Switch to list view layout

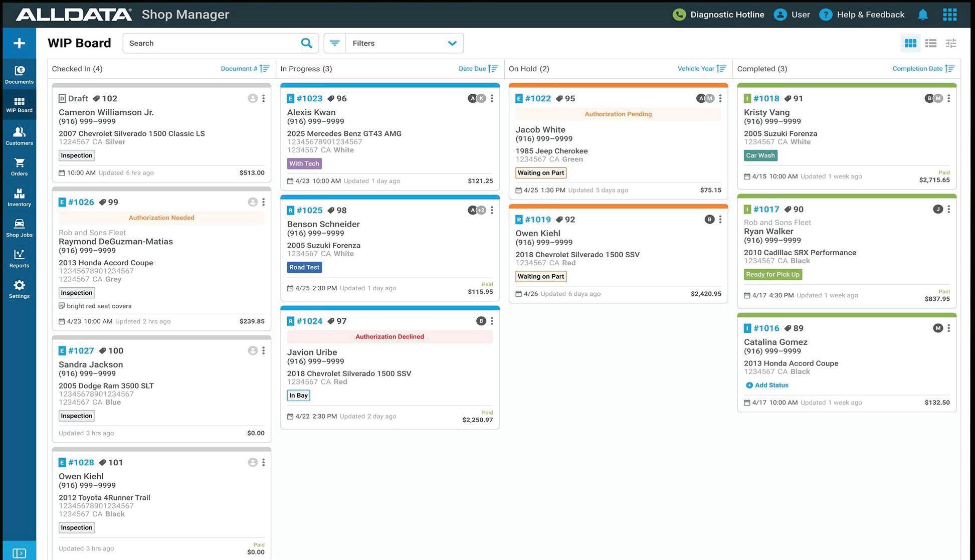pos(931,44)
